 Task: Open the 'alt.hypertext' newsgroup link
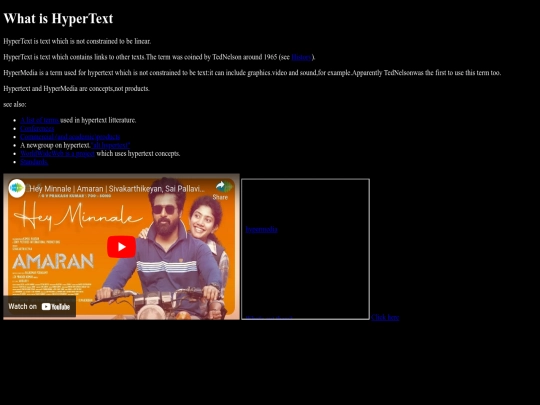click(111, 145)
